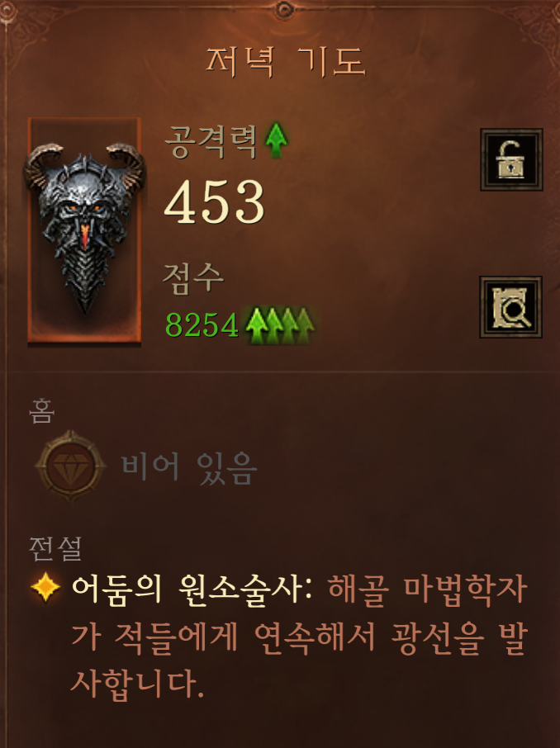The height and width of the screenshot is (748, 560).
Task: Click the circular ornament at top center
Action: pyautogui.click(x=285, y=8)
